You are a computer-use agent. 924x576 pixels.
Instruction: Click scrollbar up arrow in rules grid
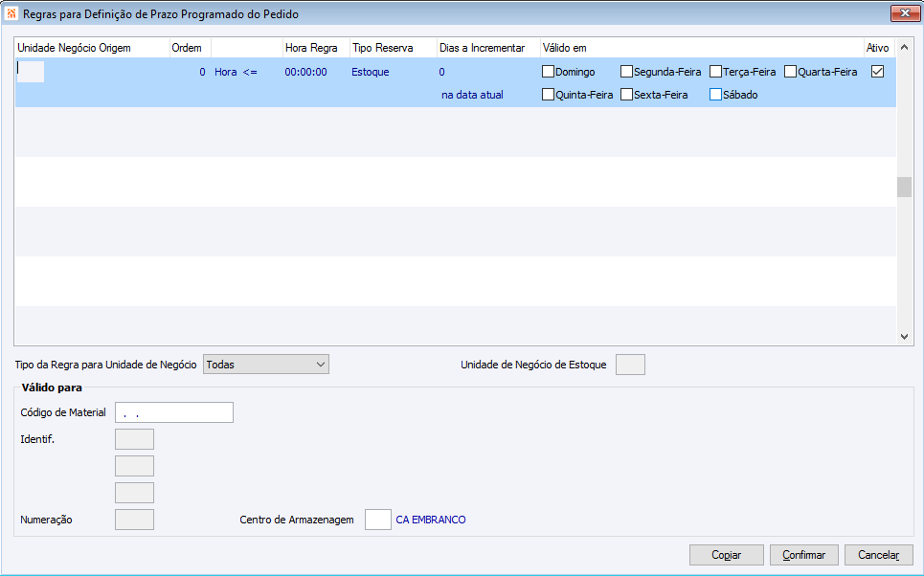pyautogui.click(x=904, y=48)
